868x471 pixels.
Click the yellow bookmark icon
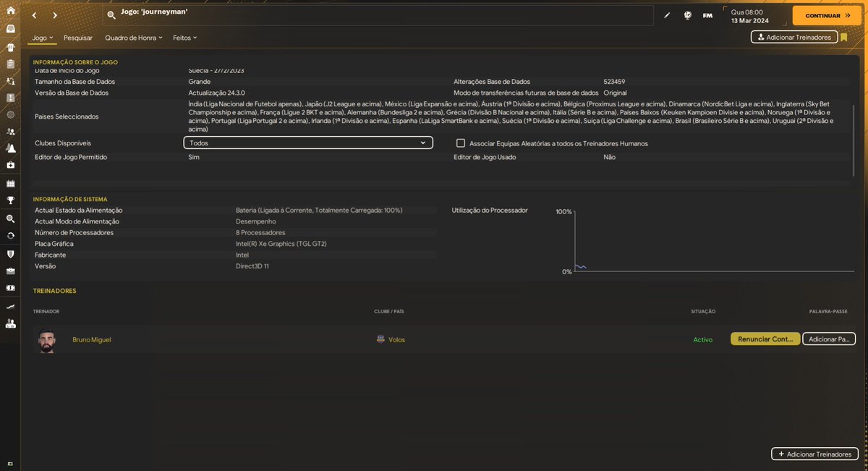click(x=844, y=37)
